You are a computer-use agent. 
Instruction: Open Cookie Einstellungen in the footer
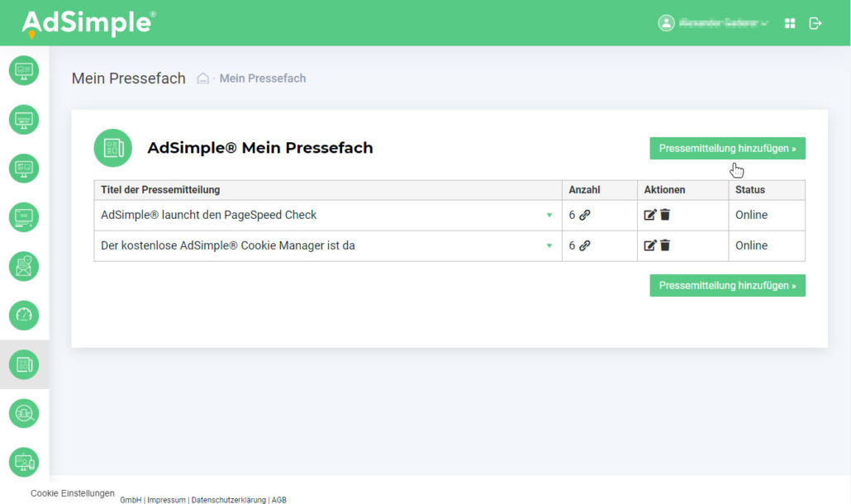[73, 493]
